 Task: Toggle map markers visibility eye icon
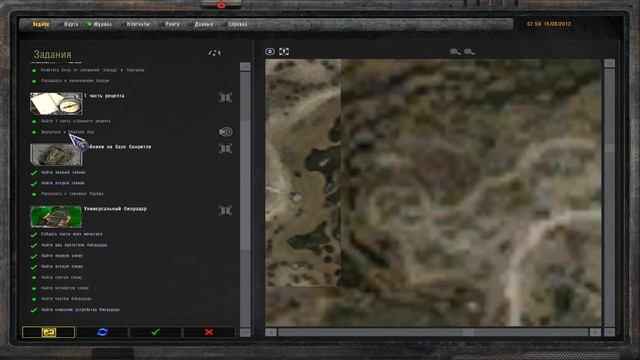click(x=270, y=51)
